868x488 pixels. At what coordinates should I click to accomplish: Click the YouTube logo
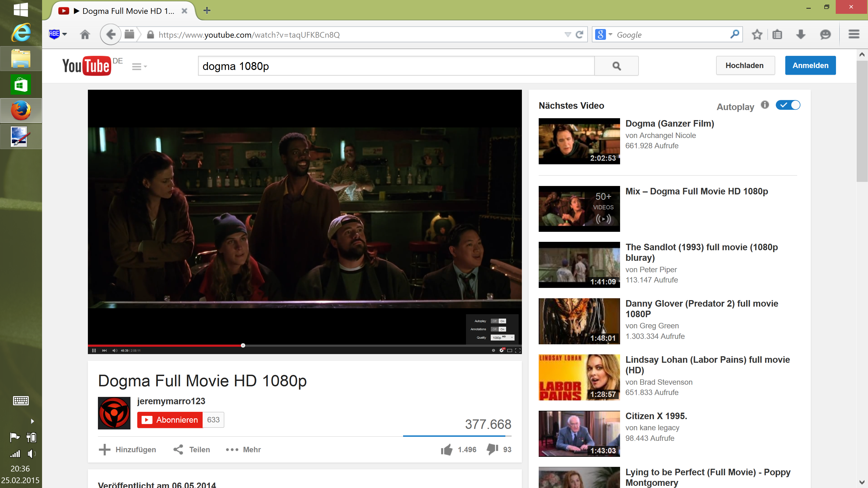(87, 66)
